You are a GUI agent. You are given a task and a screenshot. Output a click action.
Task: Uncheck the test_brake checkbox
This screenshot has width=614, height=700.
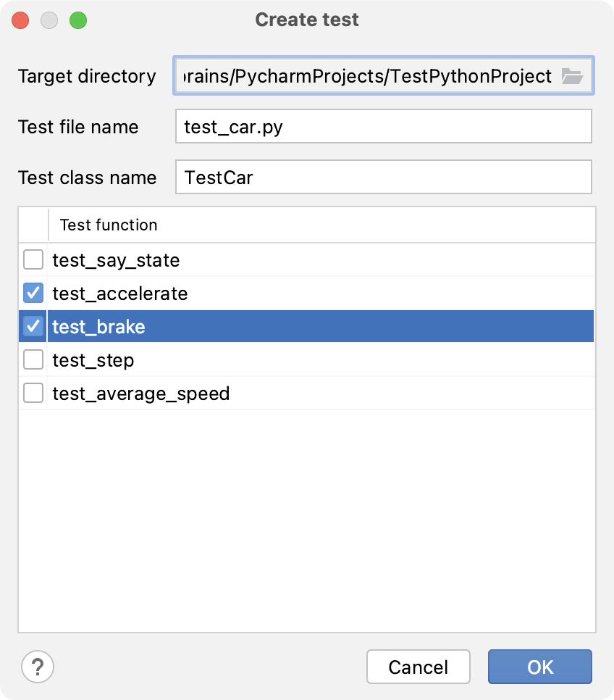[x=33, y=326]
